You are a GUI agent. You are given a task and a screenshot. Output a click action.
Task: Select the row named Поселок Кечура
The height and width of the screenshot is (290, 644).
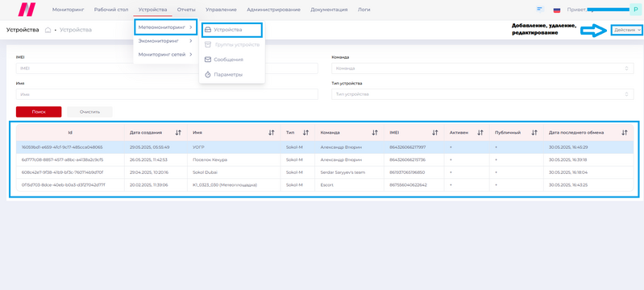click(x=325, y=159)
